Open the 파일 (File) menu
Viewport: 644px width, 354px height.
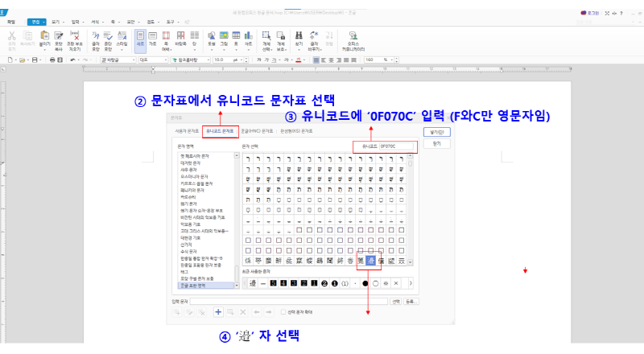pos(11,22)
